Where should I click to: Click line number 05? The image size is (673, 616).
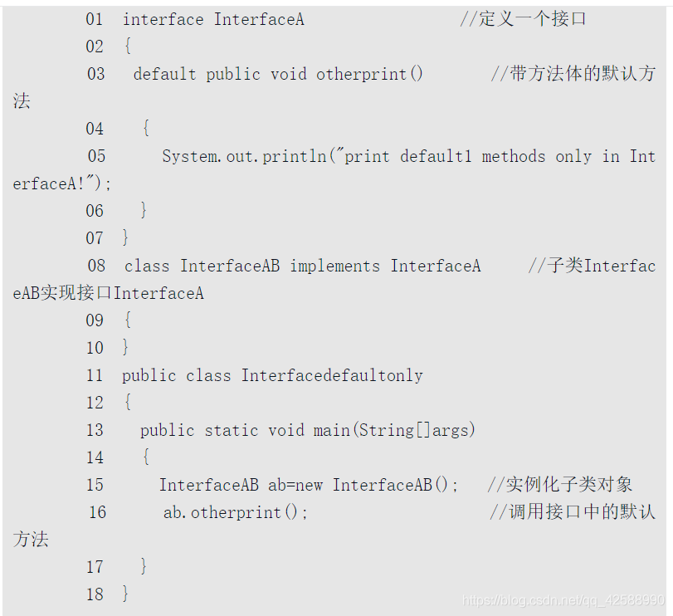tap(96, 156)
